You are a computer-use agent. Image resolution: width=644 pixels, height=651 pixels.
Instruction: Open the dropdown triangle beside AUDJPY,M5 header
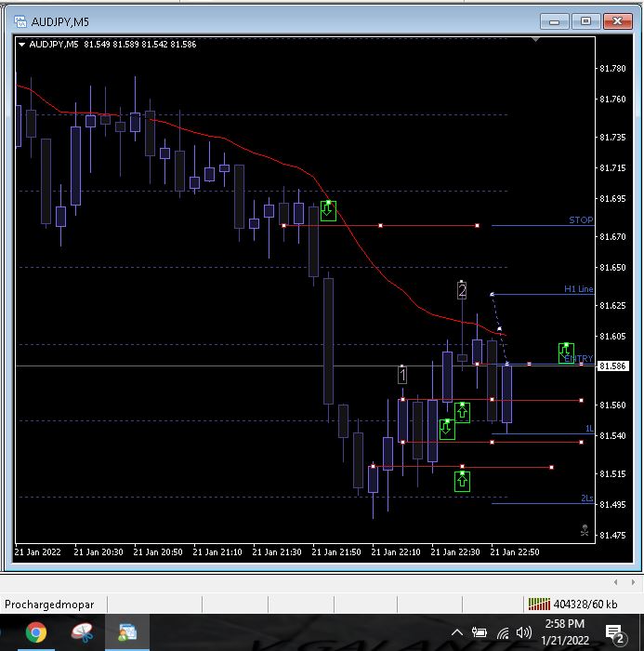point(22,45)
